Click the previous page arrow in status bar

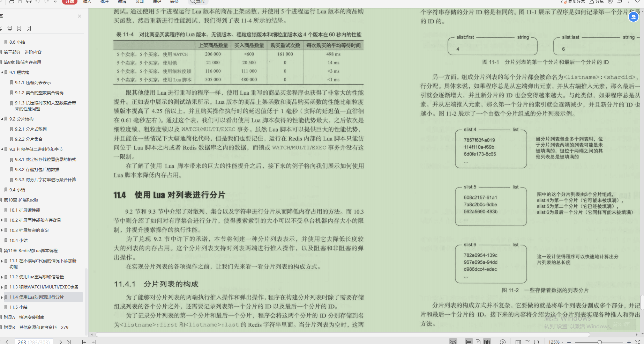tap(7, 342)
